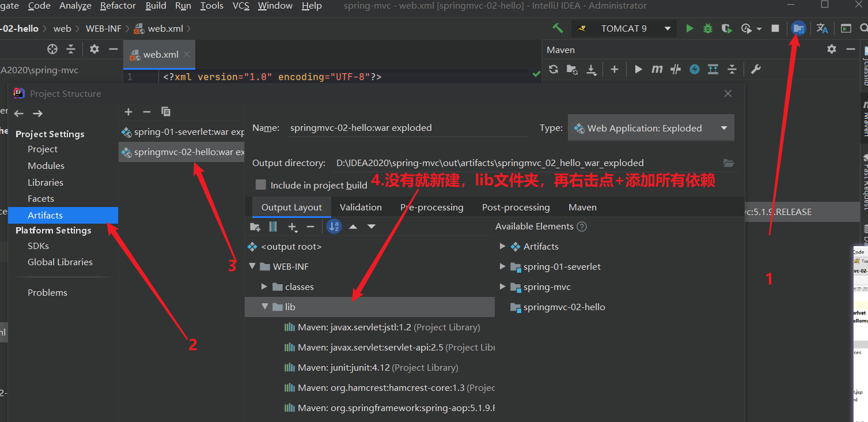
Task: Browse for the output directory folder
Action: [x=729, y=163]
